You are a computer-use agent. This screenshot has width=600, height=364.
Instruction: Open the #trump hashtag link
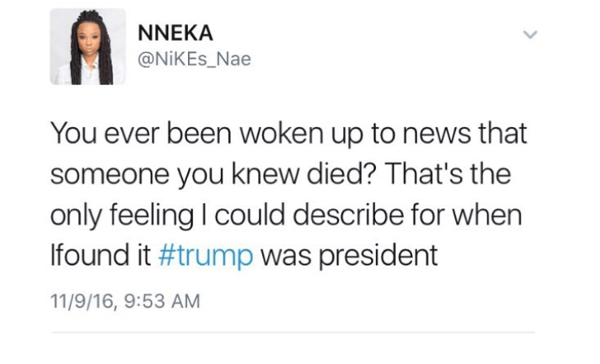[x=208, y=255]
